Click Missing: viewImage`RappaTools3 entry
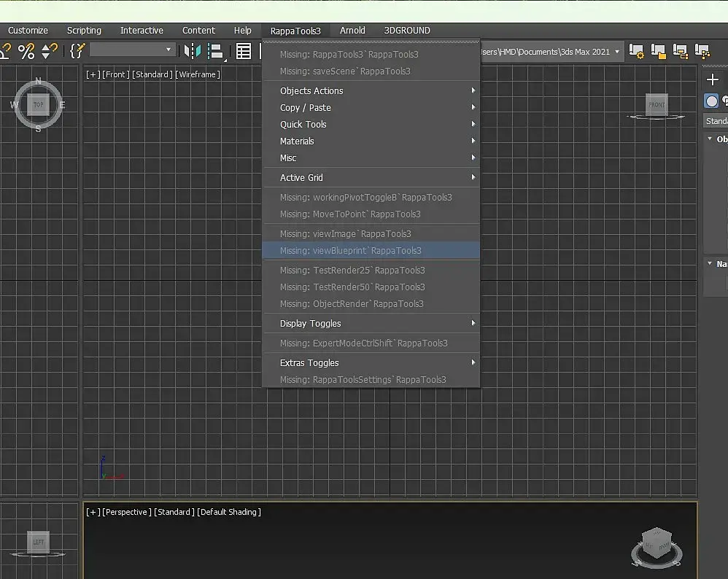The width and height of the screenshot is (728, 579). pos(371,233)
